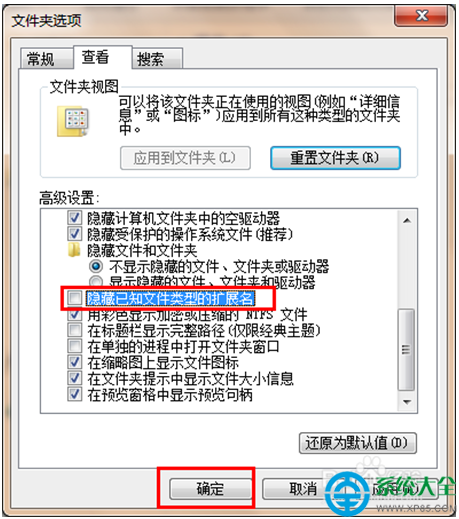Image resolution: width=459 pixels, height=519 pixels.
Task: Uncheck 隐藏计算机文件夹中的空驱动器
Action: pos(75,218)
